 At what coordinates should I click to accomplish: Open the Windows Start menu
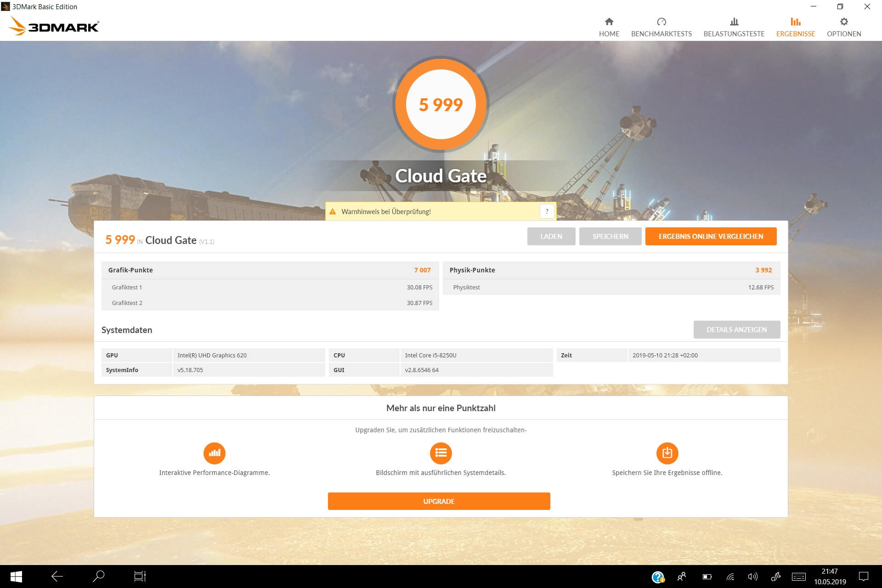coord(16,577)
